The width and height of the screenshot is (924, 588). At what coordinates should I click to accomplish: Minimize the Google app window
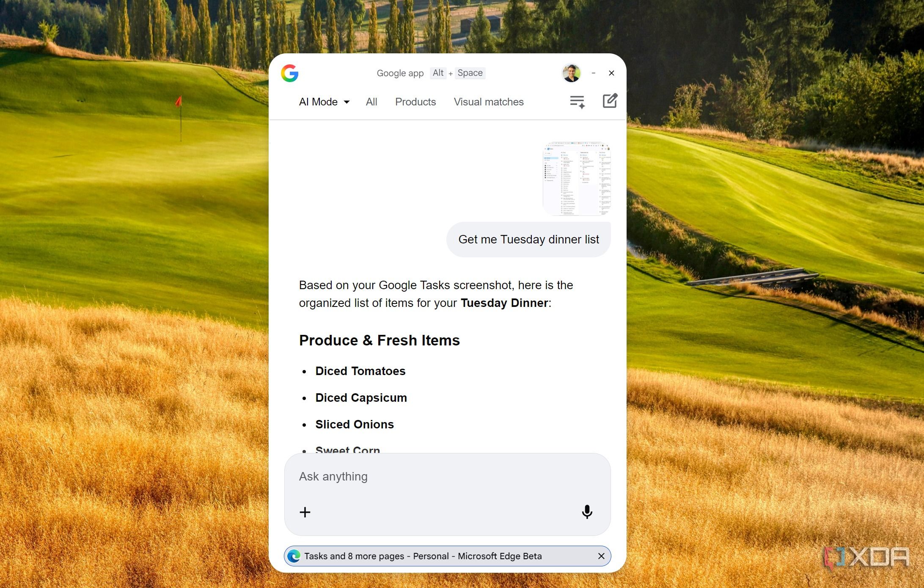click(594, 73)
